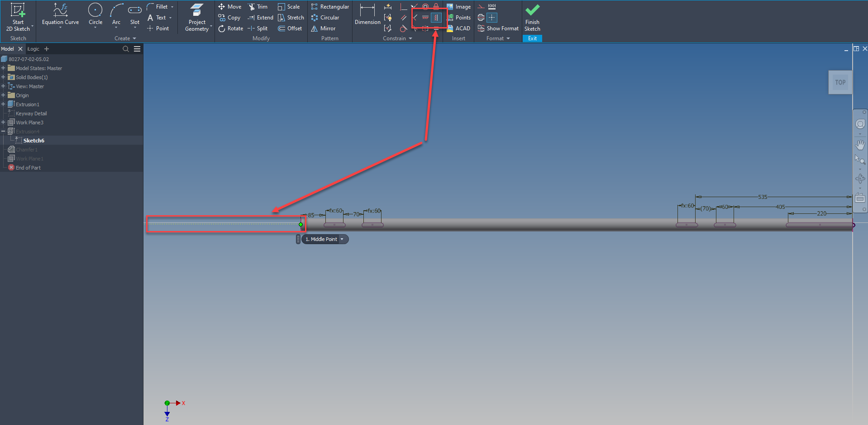Select the Mirror pattern tool
The width and height of the screenshot is (868, 425).
click(x=323, y=28)
